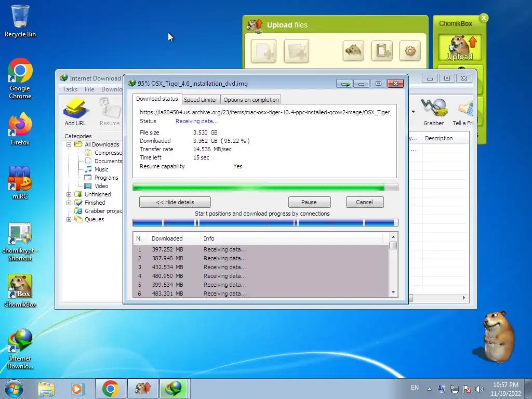Click the Description column header in IDM

[445, 138]
